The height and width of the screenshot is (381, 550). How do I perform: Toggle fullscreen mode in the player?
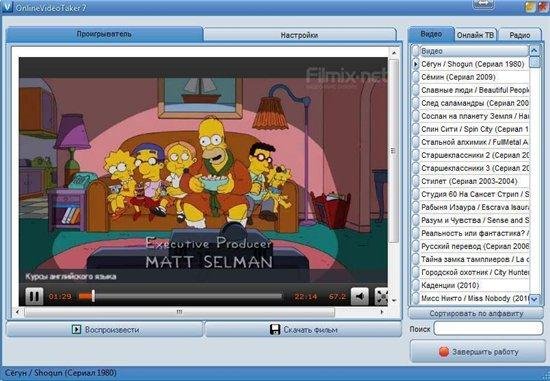(381, 296)
